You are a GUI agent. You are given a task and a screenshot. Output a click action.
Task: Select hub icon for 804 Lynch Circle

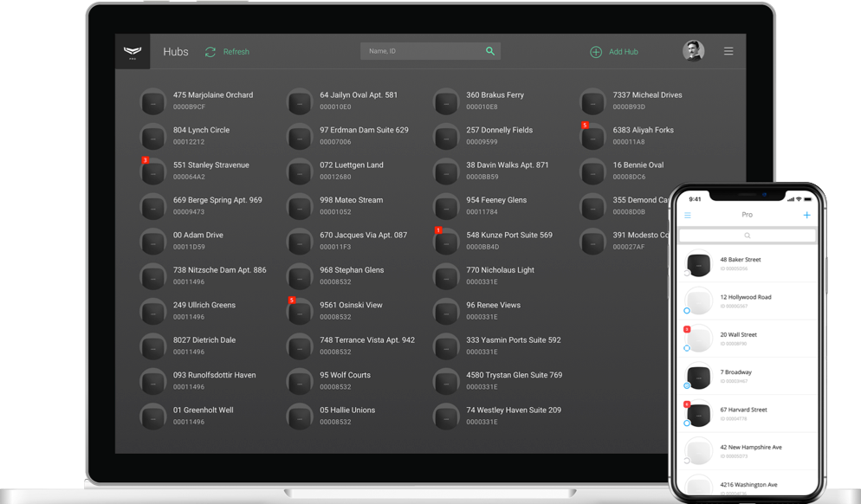click(x=152, y=137)
